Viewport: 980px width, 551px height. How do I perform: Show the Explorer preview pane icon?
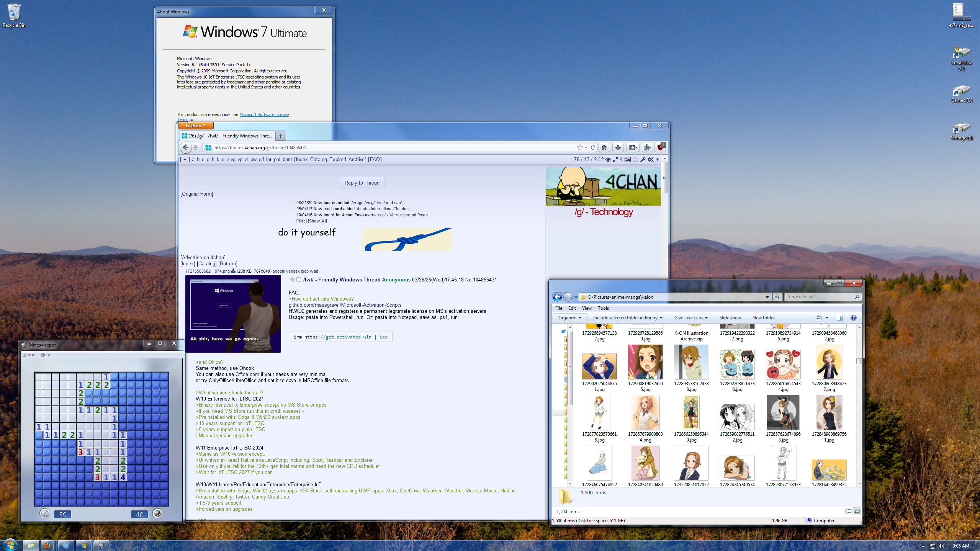pyautogui.click(x=839, y=318)
